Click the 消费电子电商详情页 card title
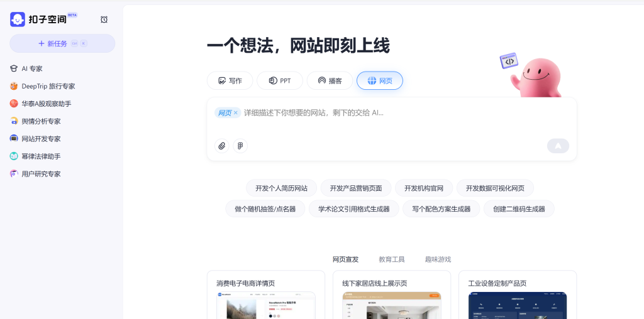Image resolution: width=644 pixels, height=319 pixels. [x=246, y=283]
